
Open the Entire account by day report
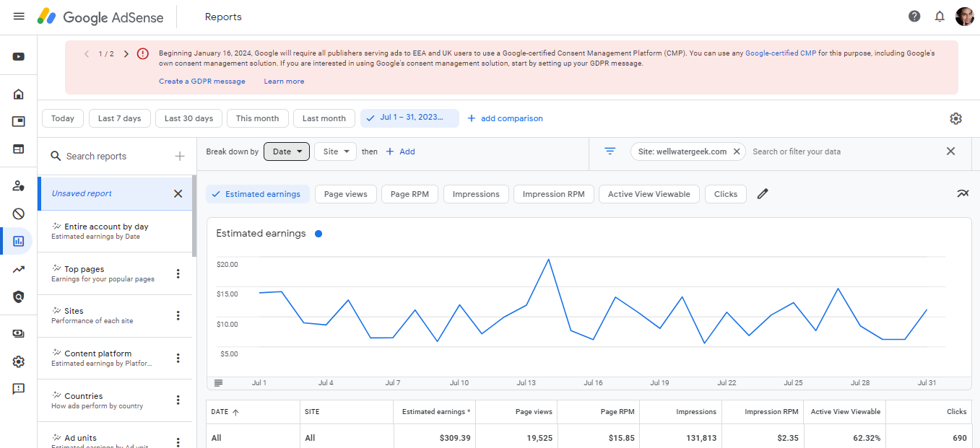tap(116, 231)
